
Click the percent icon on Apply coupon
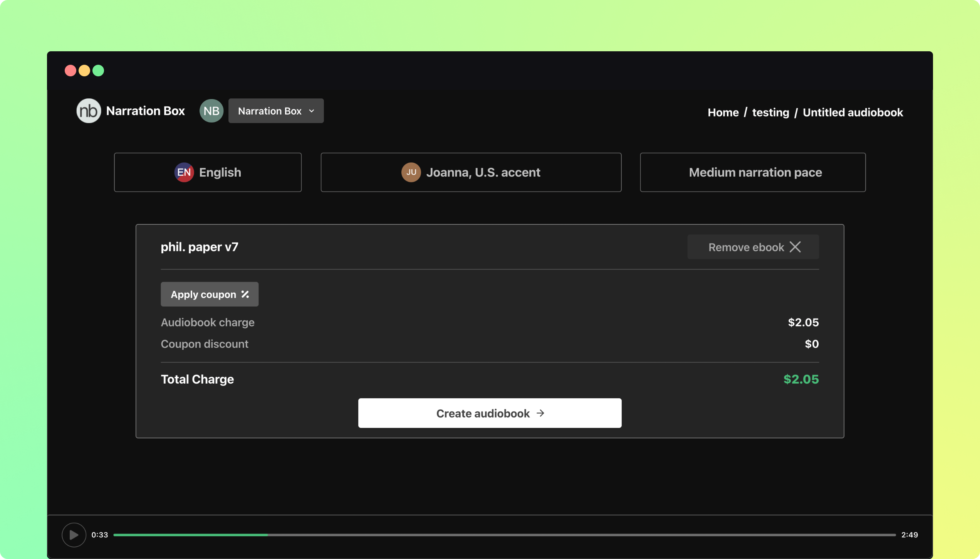[x=245, y=294]
